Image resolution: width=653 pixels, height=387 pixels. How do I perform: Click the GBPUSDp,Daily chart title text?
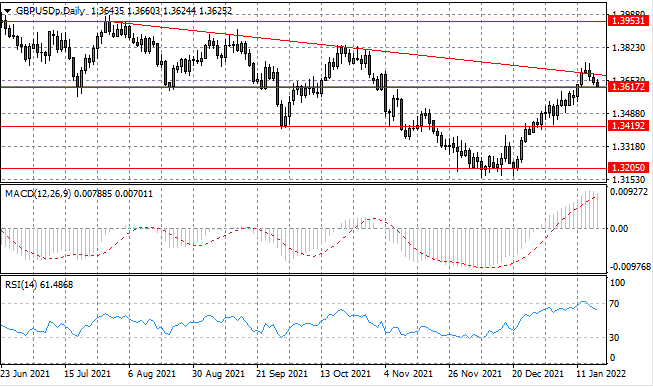point(50,11)
